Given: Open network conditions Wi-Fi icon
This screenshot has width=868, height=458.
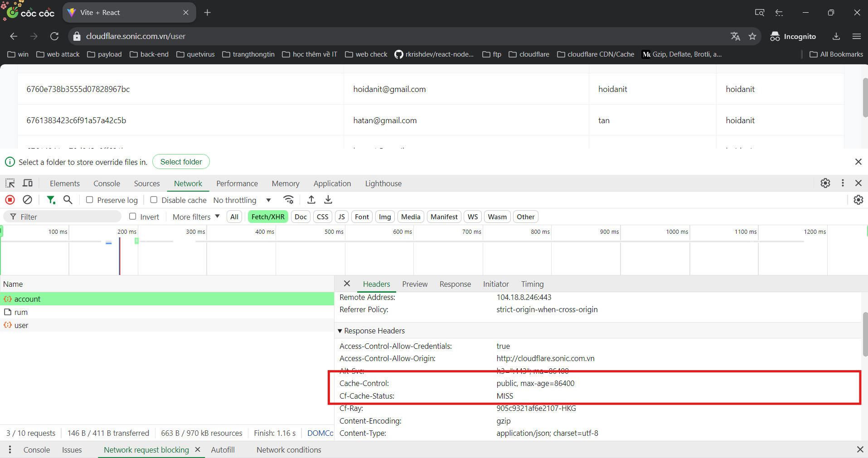Looking at the screenshot, I should [288, 200].
